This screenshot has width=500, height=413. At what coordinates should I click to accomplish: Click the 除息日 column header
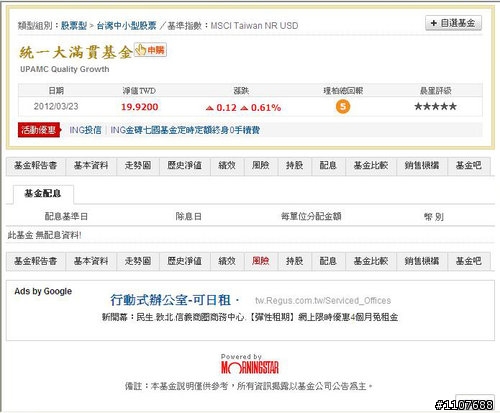coord(189,217)
